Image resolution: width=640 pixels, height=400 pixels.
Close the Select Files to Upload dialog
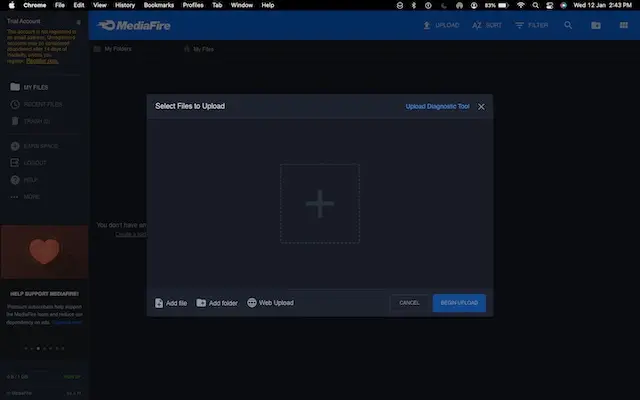coord(481,107)
